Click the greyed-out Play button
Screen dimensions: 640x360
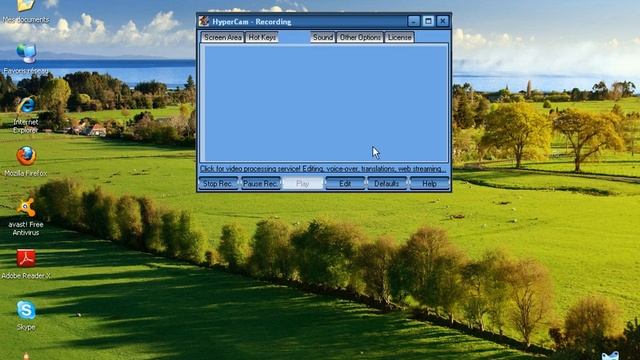coord(302,184)
